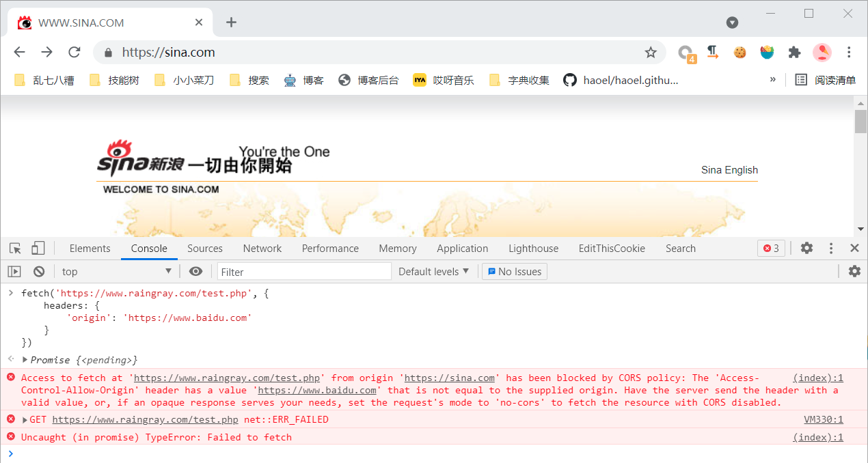Open the 阅读清单 reading list
868x463 pixels.
[x=825, y=80]
